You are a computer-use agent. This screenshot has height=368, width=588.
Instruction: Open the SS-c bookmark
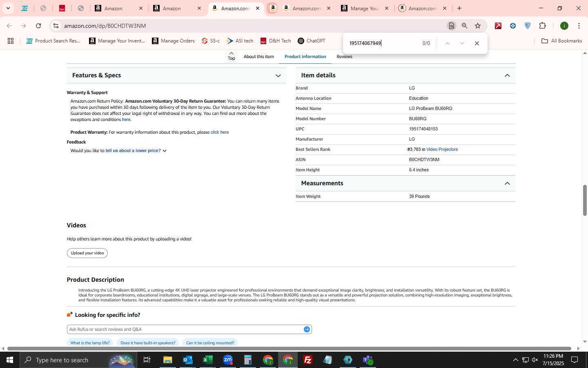[211, 41]
